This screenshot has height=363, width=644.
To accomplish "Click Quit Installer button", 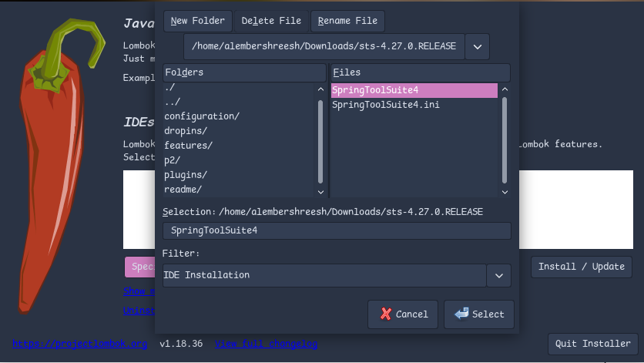I will coord(592,344).
